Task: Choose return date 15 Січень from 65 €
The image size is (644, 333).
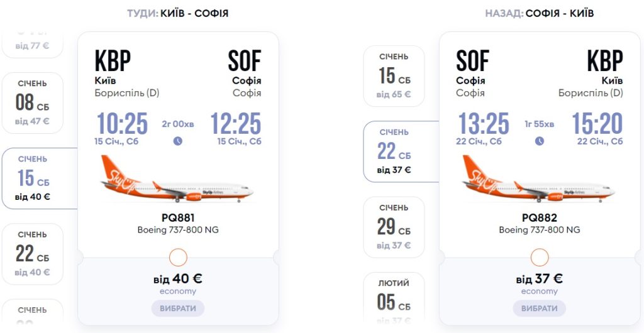Action: (394, 76)
